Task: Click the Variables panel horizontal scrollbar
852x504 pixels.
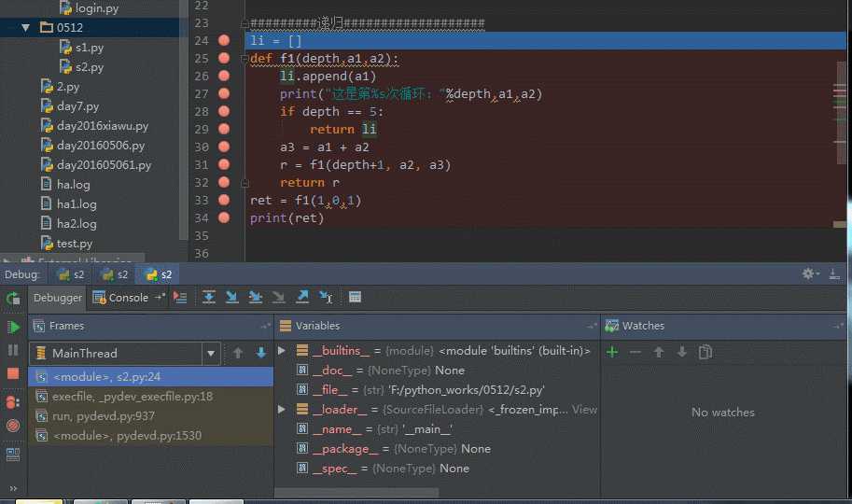Action: [x=356, y=493]
